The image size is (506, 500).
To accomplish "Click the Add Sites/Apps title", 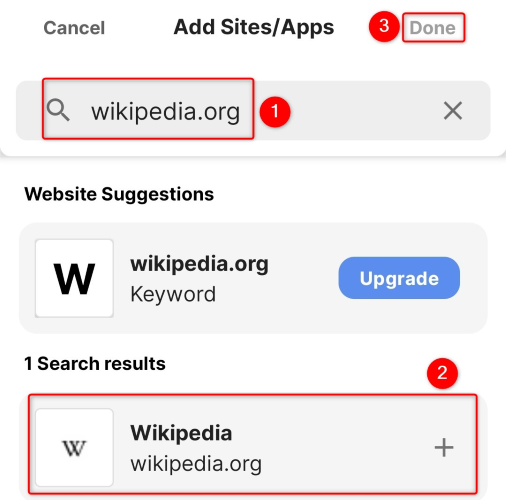I will tap(254, 27).
